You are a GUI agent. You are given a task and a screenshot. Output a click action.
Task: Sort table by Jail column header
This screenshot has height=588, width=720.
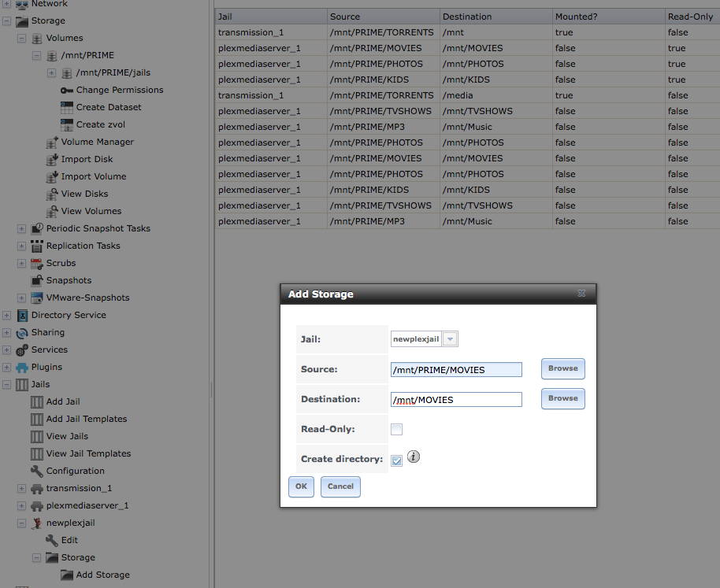click(271, 17)
